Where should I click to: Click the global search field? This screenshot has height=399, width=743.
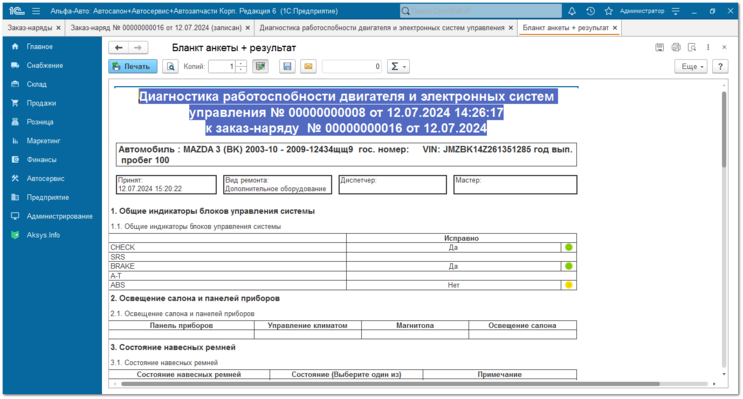tap(480, 11)
